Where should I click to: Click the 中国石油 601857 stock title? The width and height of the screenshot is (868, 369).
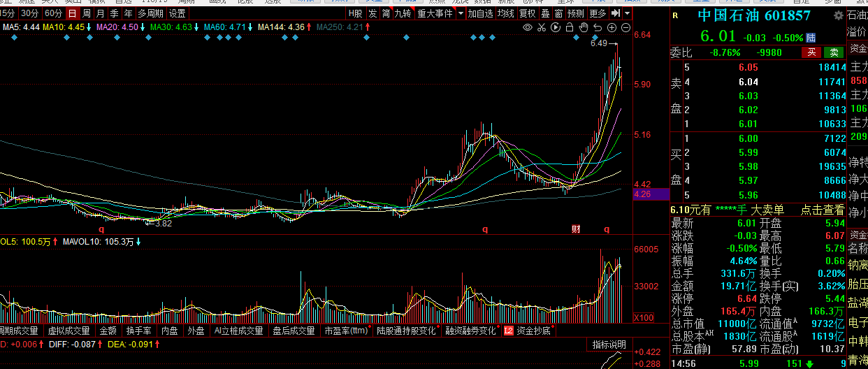[x=754, y=15]
